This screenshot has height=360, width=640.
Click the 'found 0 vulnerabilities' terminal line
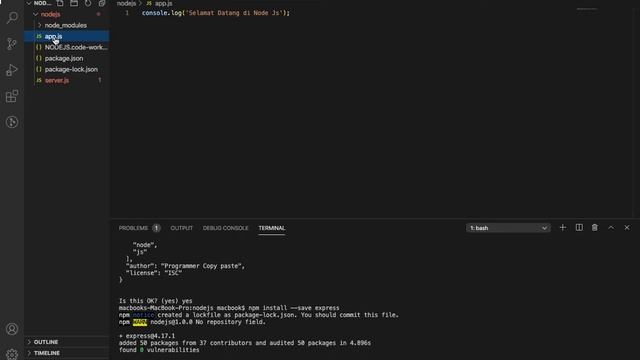coord(159,350)
